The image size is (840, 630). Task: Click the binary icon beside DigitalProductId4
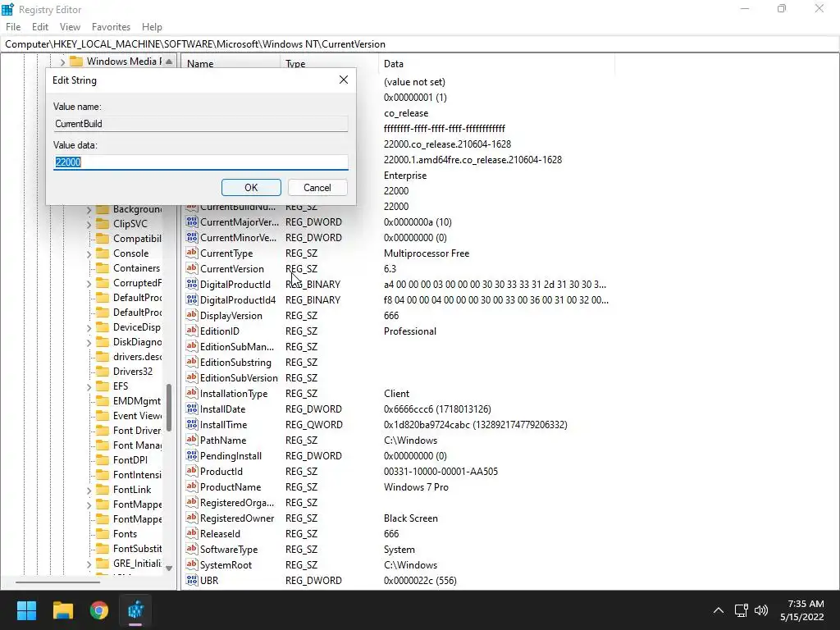[x=191, y=300]
